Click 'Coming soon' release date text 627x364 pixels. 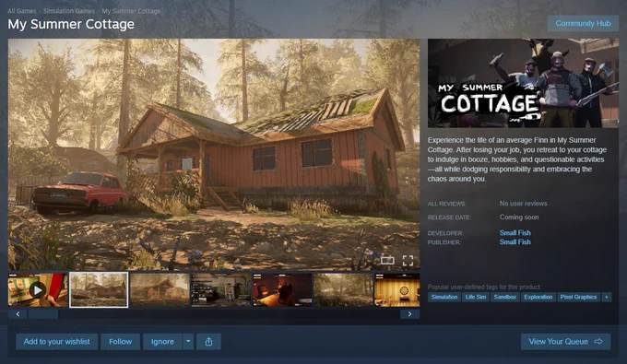(519, 217)
